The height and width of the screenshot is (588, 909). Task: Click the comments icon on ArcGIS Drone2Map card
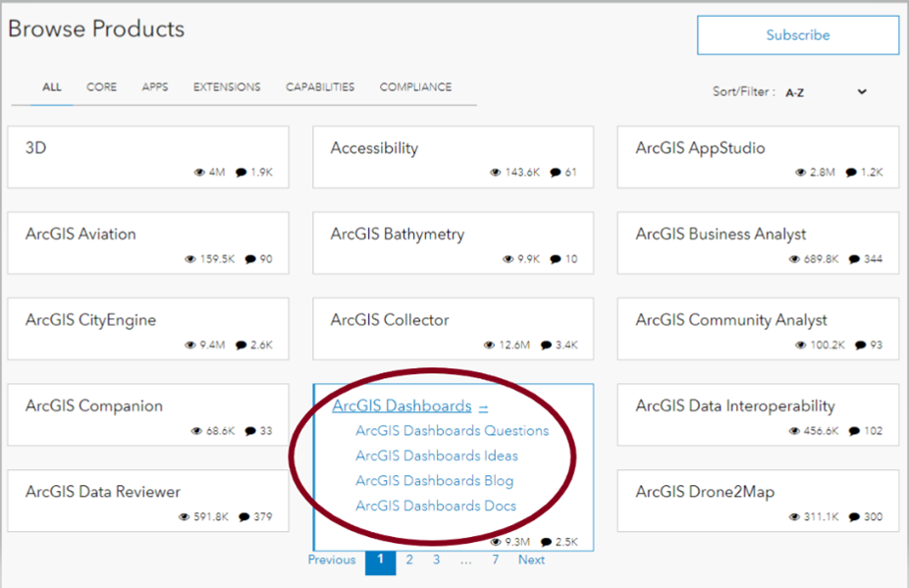854,516
